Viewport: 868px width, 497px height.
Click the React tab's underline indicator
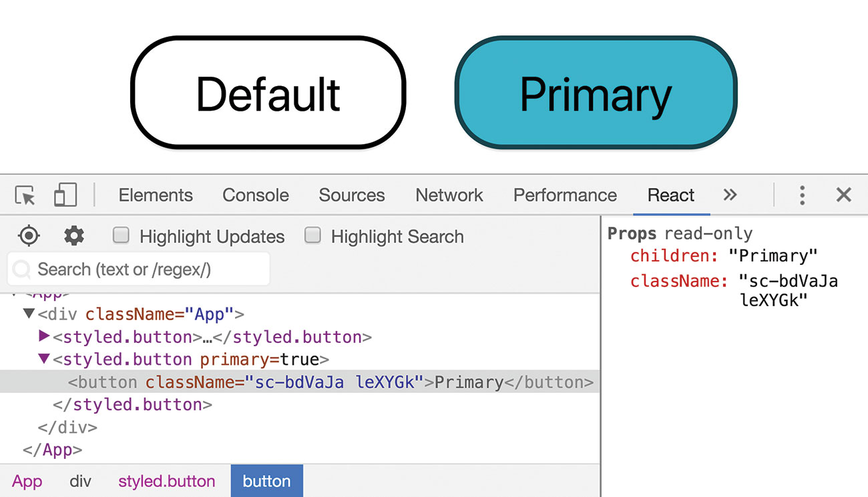coord(671,213)
